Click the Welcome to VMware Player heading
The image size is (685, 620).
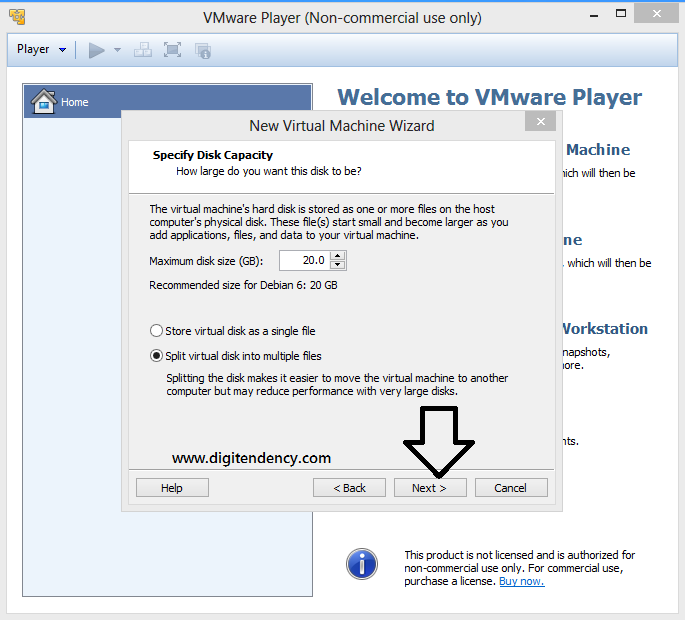click(490, 97)
